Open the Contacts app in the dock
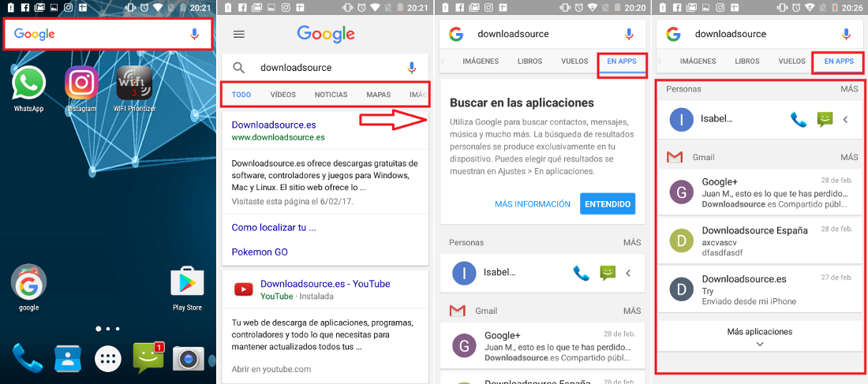 pos(68,359)
